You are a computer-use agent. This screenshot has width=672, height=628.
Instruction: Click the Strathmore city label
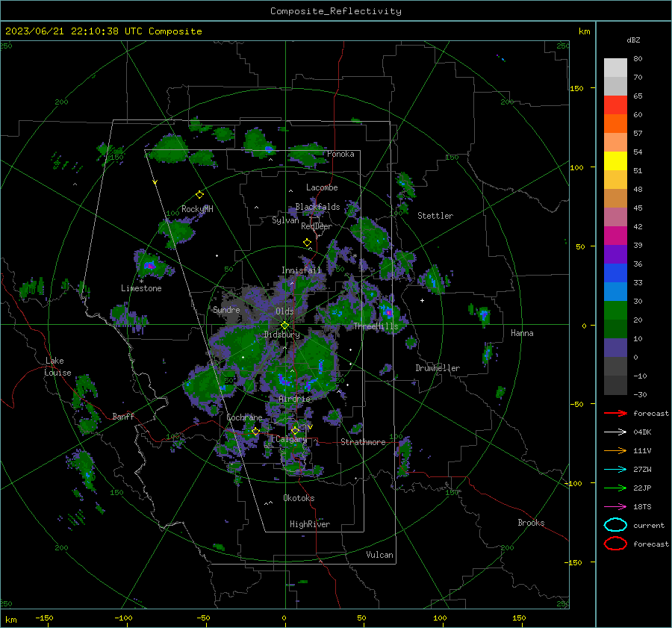363,442
